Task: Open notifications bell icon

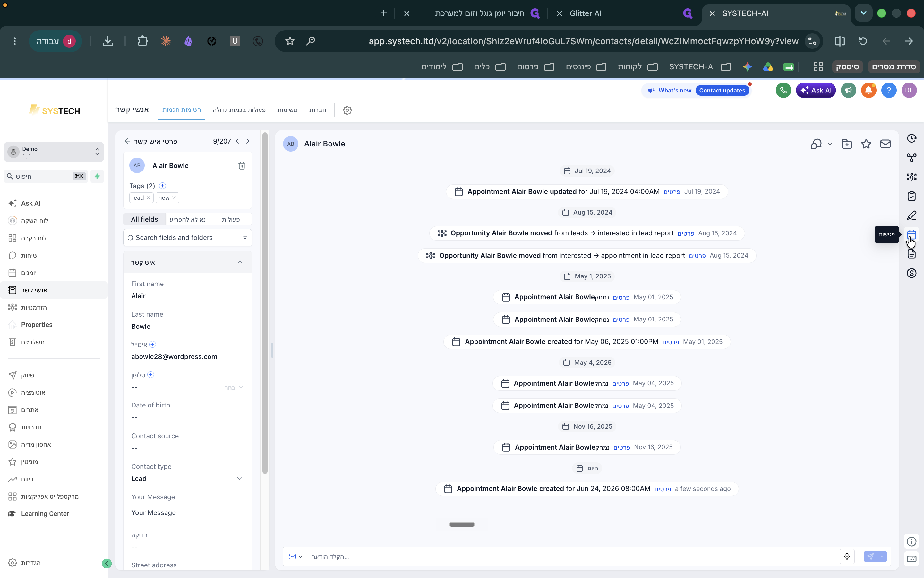Action: point(868,90)
